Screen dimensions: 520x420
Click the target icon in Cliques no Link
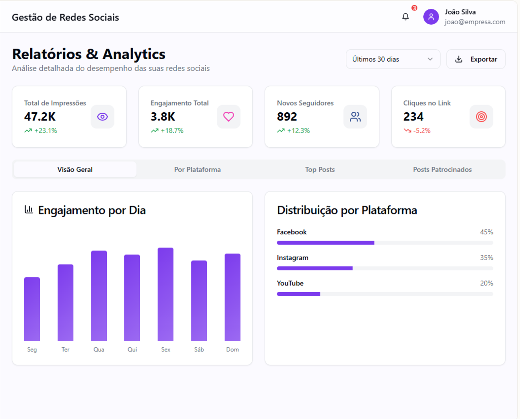(x=481, y=117)
